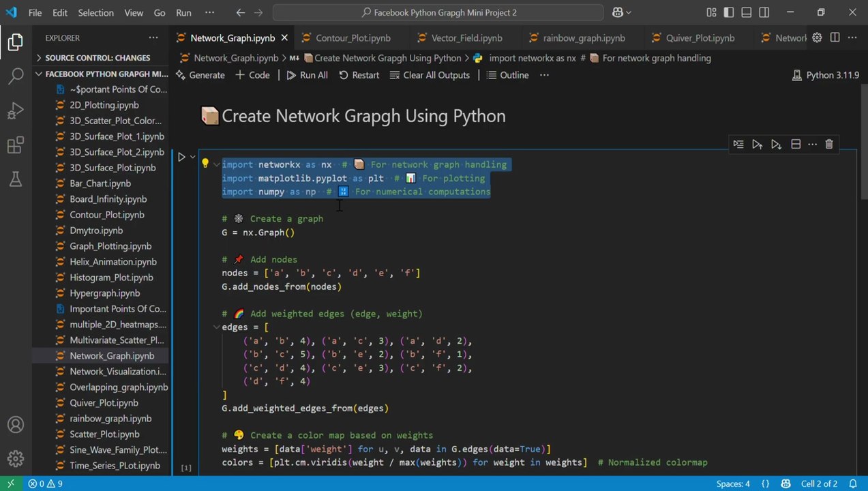Open the Explorer view in activity bar
Image resolution: width=868 pixels, height=491 pixels.
(15, 42)
